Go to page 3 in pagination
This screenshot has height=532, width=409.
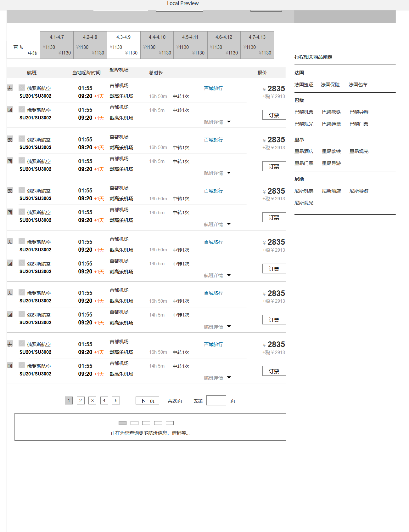92,401
